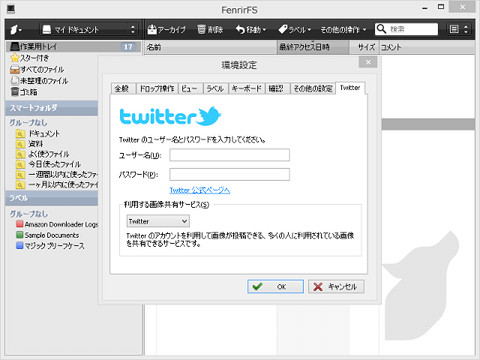Select すべてのファイル all files item
The height and width of the screenshot is (360, 480).
coord(37,69)
